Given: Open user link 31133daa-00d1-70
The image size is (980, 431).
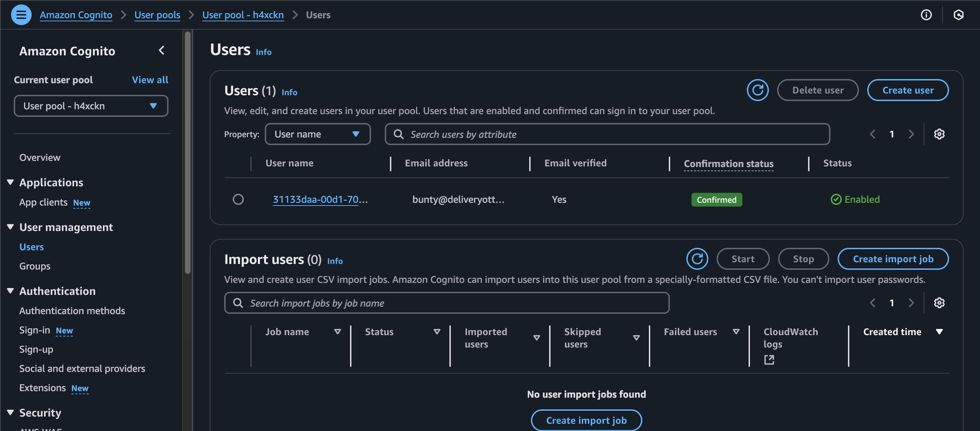Looking at the screenshot, I should click(x=316, y=199).
